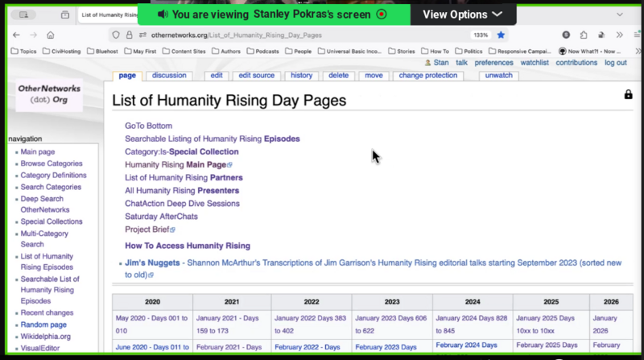Go back using browser back arrow
The width and height of the screenshot is (644, 360).
click(16, 35)
